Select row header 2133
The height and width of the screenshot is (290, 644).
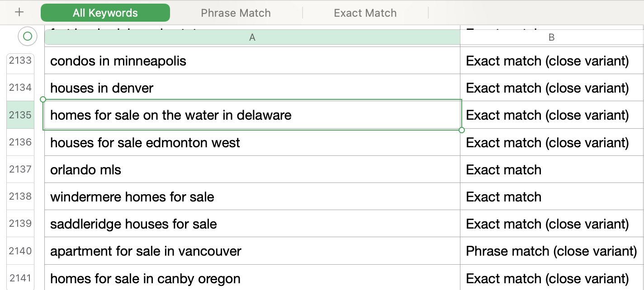pos(20,61)
